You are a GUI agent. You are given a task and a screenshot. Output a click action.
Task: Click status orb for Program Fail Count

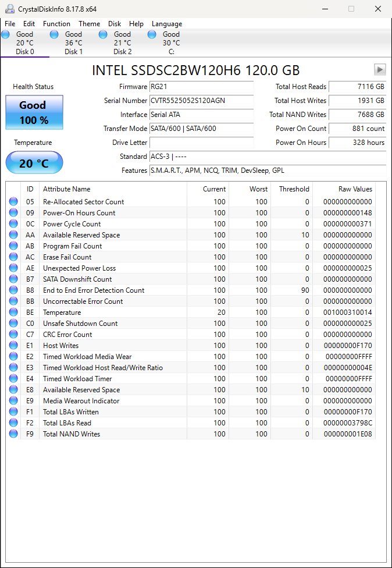13,246
